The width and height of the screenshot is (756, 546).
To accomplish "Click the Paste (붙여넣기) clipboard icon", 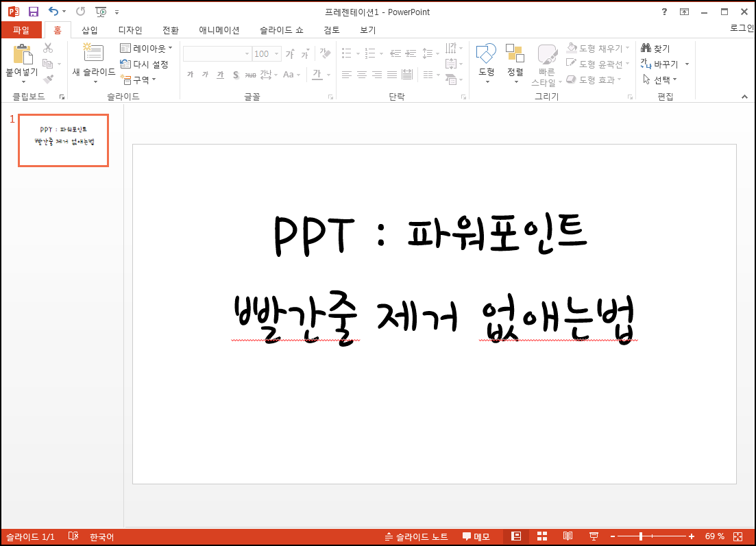I will coord(22,54).
